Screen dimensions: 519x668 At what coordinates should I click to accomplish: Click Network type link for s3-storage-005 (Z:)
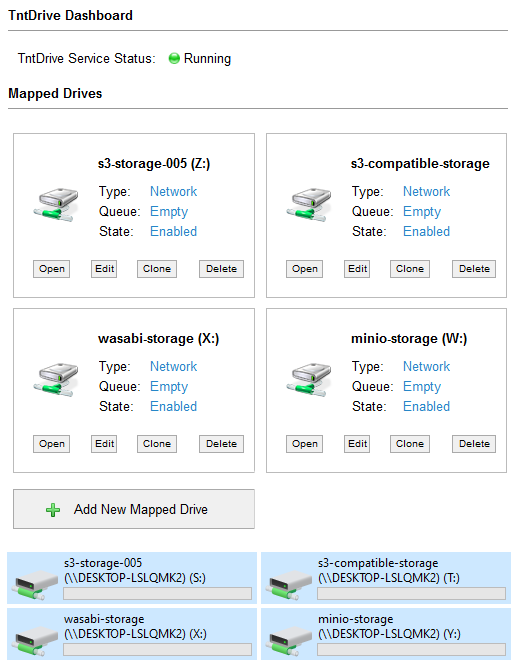(173, 191)
